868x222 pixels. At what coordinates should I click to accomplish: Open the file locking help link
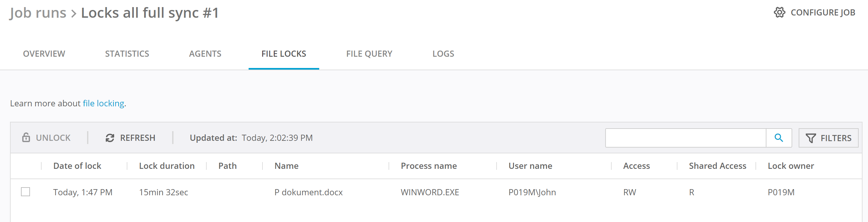click(104, 103)
